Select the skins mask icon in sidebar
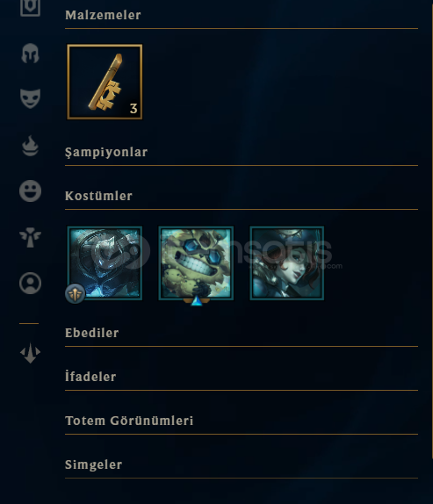 [30, 98]
